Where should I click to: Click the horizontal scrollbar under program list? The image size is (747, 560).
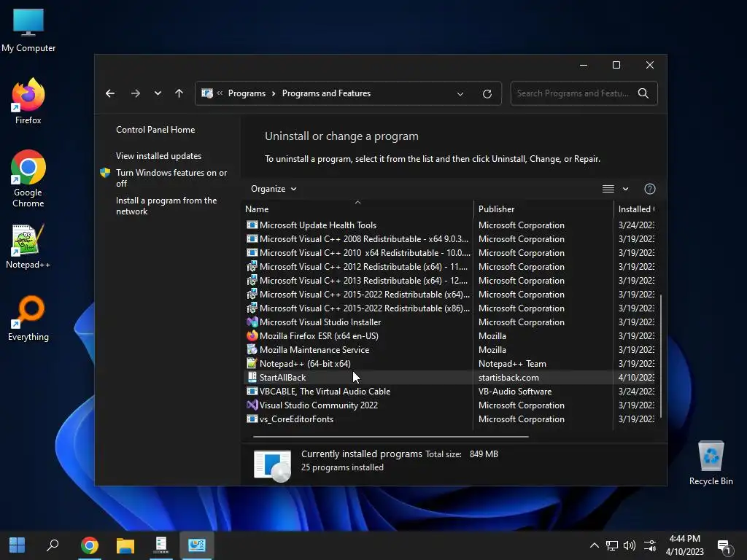(x=391, y=436)
